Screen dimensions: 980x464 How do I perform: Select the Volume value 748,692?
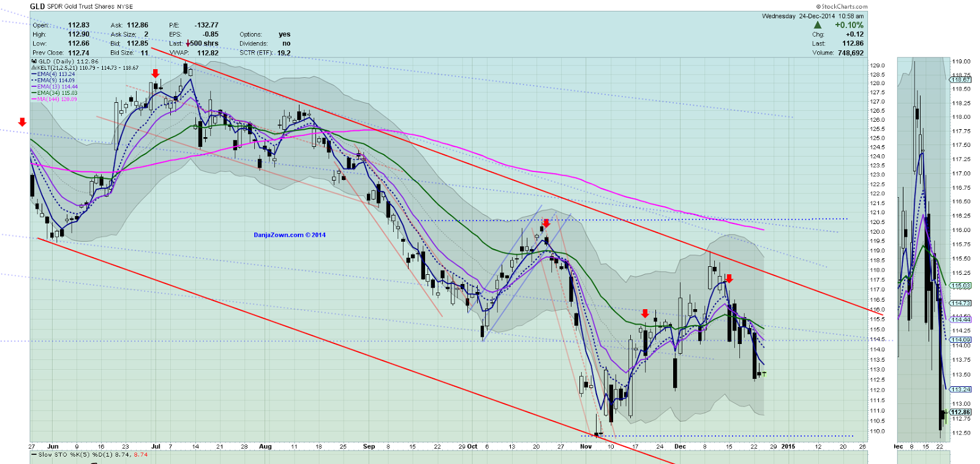[850, 53]
